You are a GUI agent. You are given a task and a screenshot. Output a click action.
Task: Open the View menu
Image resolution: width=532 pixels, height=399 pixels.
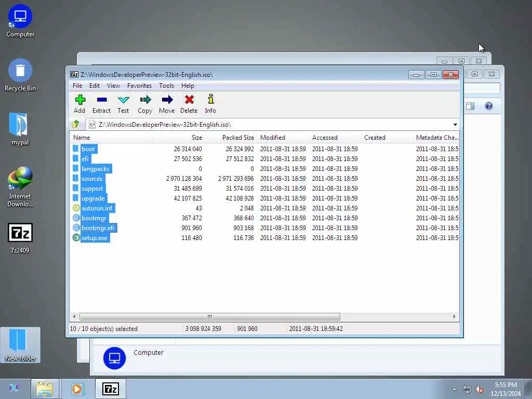tap(113, 86)
